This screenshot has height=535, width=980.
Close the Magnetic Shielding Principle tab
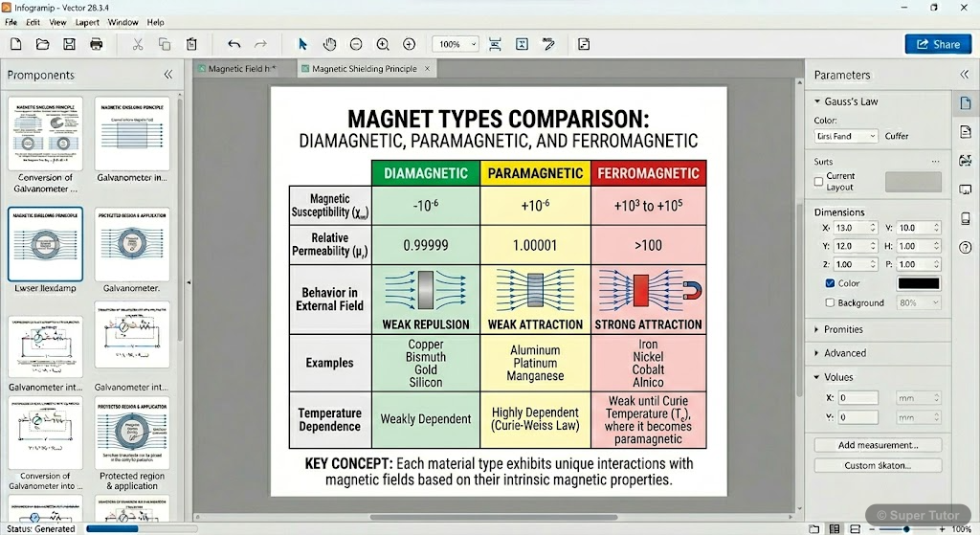click(x=428, y=69)
